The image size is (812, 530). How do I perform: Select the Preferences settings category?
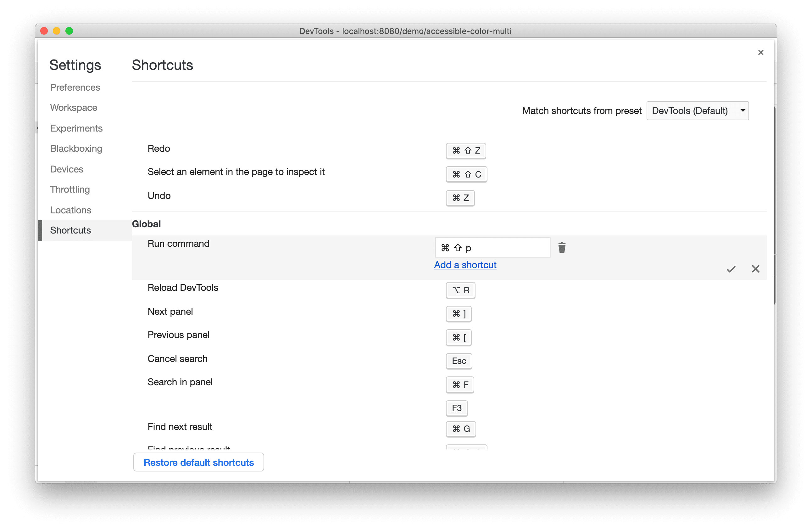tap(76, 87)
